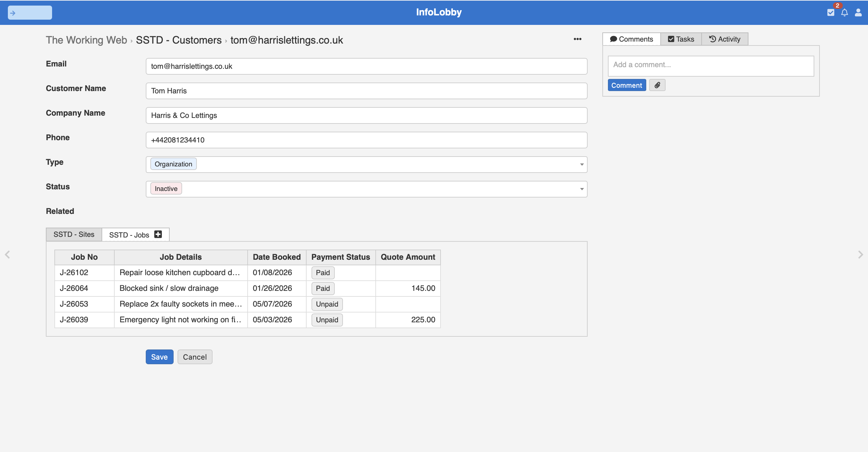This screenshot has height=452, width=868.
Task: Switch to the Tasks tab
Action: pyautogui.click(x=681, y=39)
